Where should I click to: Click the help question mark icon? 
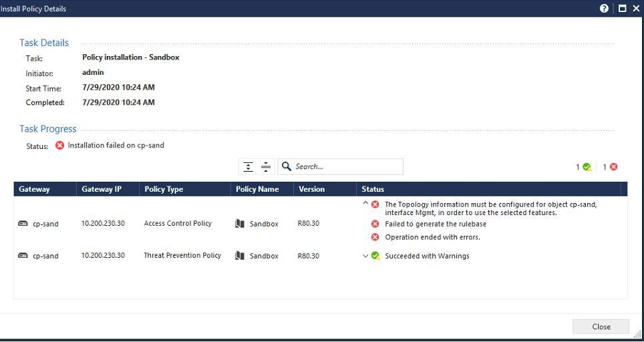[x=604, y=8]
